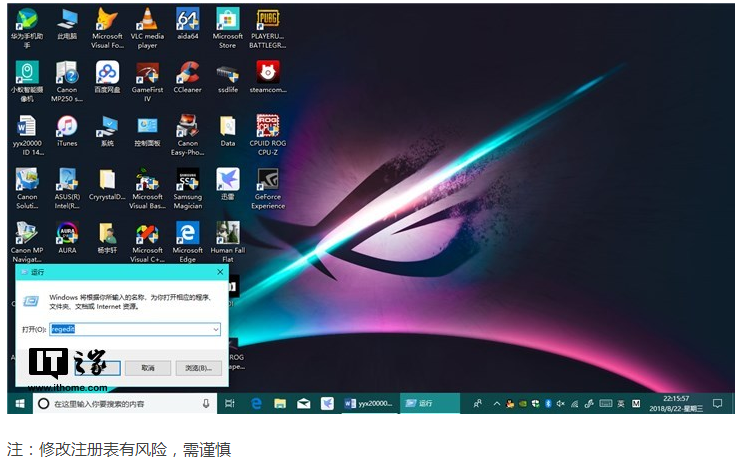Image resolution: width=741 pixels, height=471 pixels.
Task: Close the 运行 dialog with X
Action: [220, 272]
